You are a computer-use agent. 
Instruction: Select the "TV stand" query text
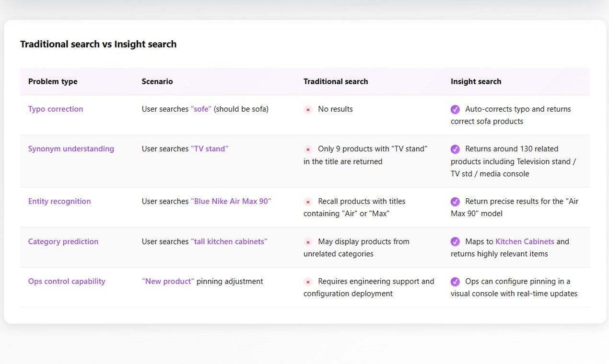pos(210,149)
